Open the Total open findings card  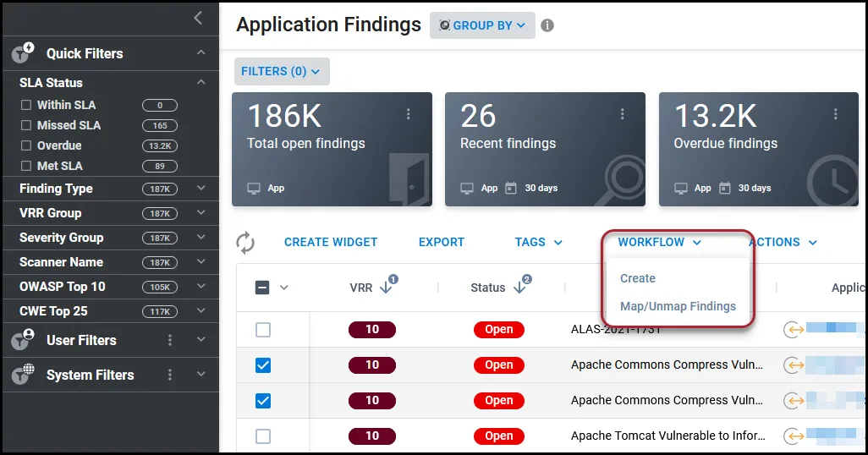(332, 150)
